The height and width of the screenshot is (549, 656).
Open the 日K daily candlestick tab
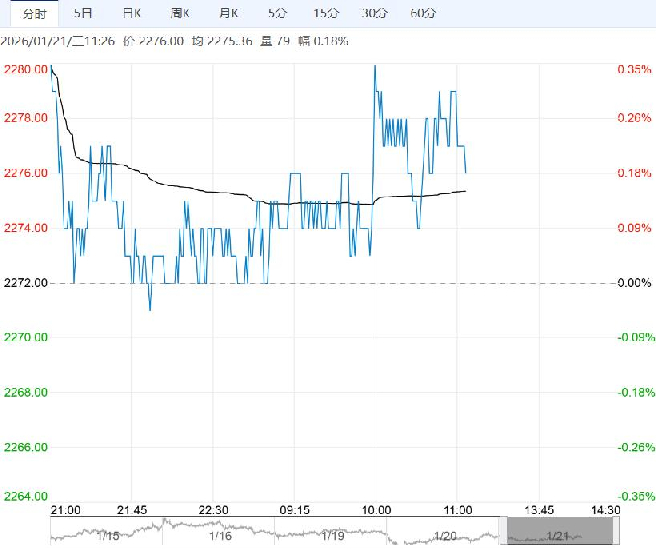point(131,13)
